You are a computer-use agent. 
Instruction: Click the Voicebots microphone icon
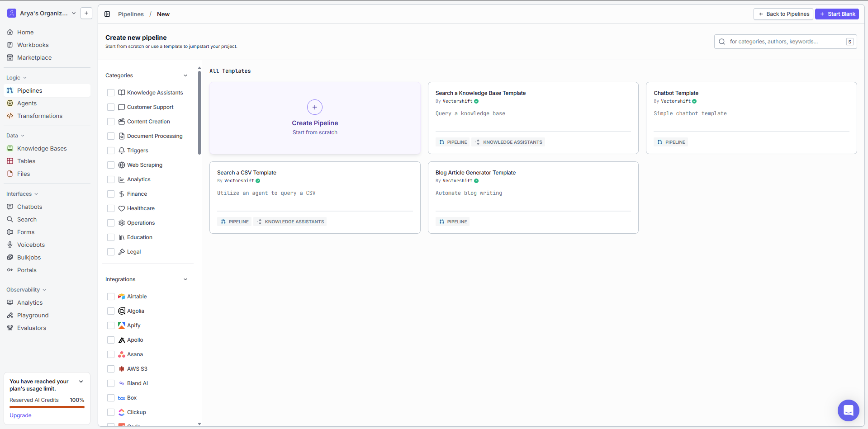[10, 245]
